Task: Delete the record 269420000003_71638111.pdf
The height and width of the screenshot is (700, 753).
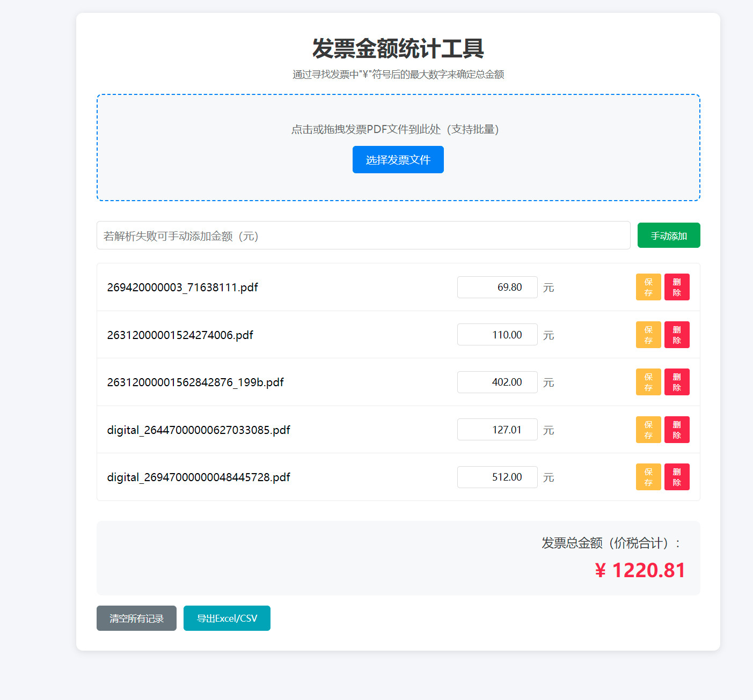Action: click(677, 287)
